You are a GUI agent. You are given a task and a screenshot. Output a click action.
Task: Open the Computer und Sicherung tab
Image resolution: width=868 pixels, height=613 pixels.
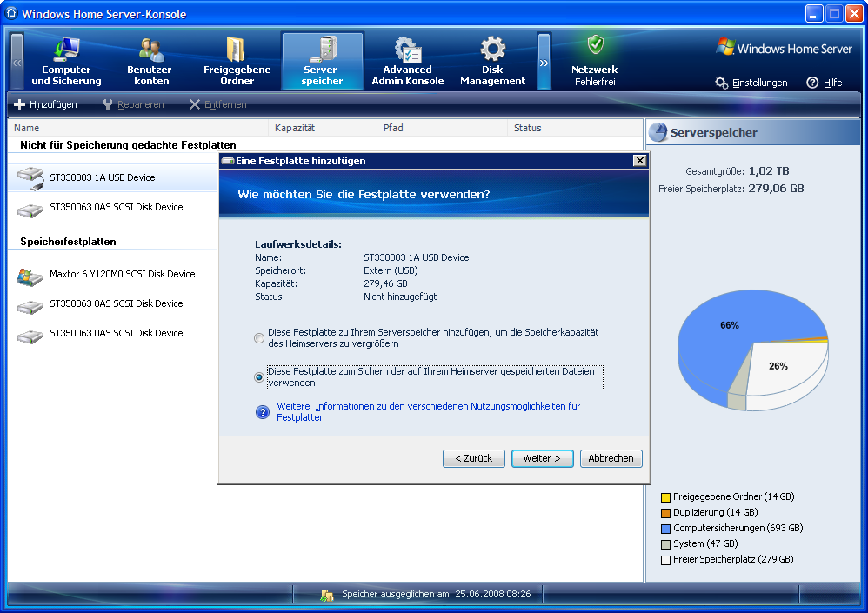tap(67, 61)
